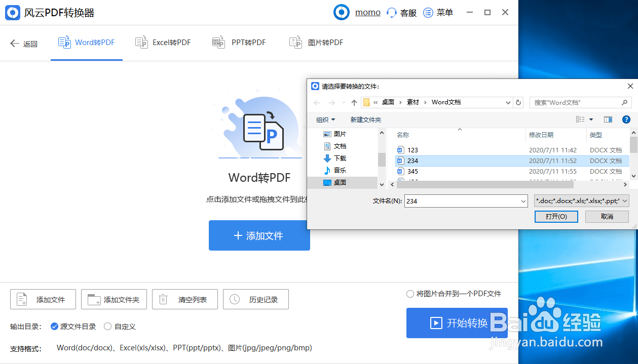
Task: Open the Excel转PDF conversion tab
Action: [163, 43]
